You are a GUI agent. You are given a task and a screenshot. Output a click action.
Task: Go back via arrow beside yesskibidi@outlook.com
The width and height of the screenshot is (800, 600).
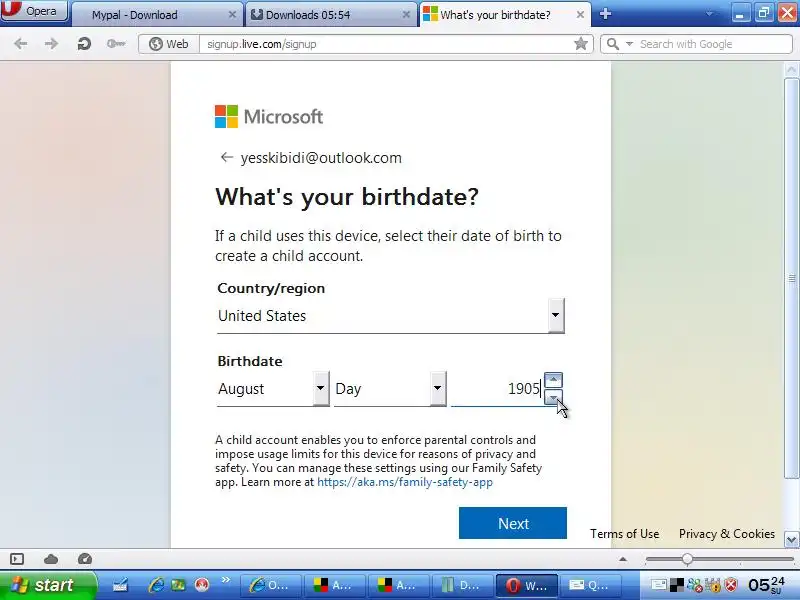pos(227,157)
